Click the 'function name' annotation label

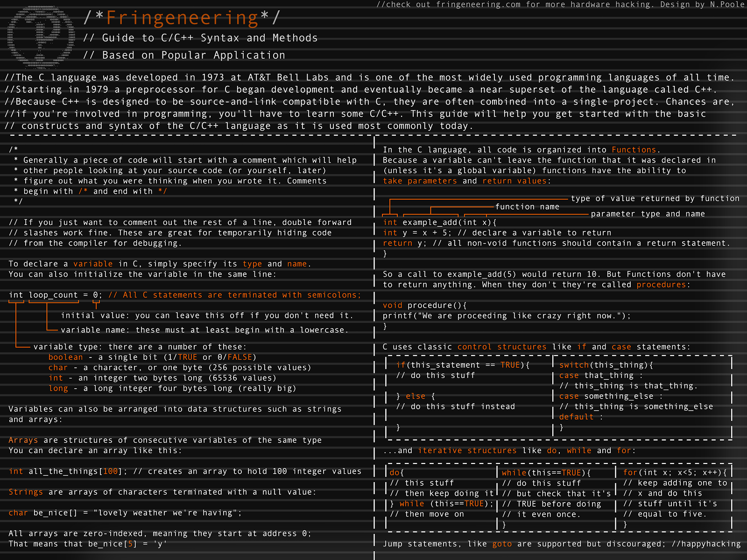pos(527,207)
